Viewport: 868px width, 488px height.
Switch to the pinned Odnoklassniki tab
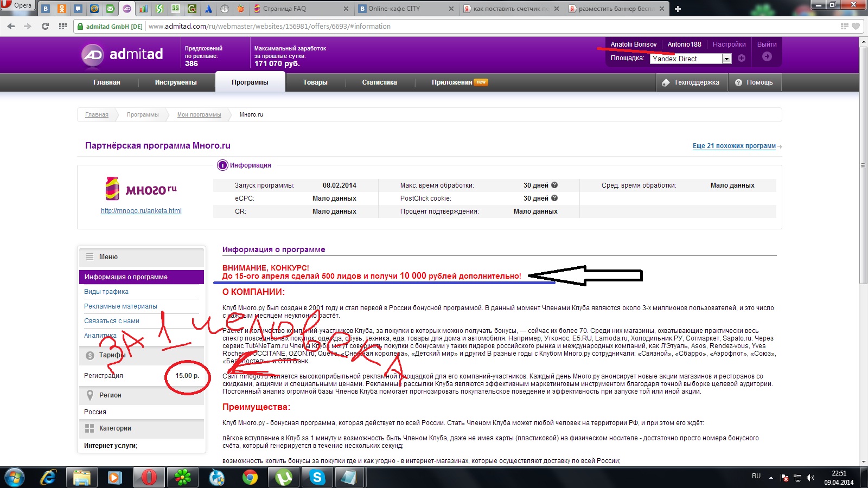62,9
